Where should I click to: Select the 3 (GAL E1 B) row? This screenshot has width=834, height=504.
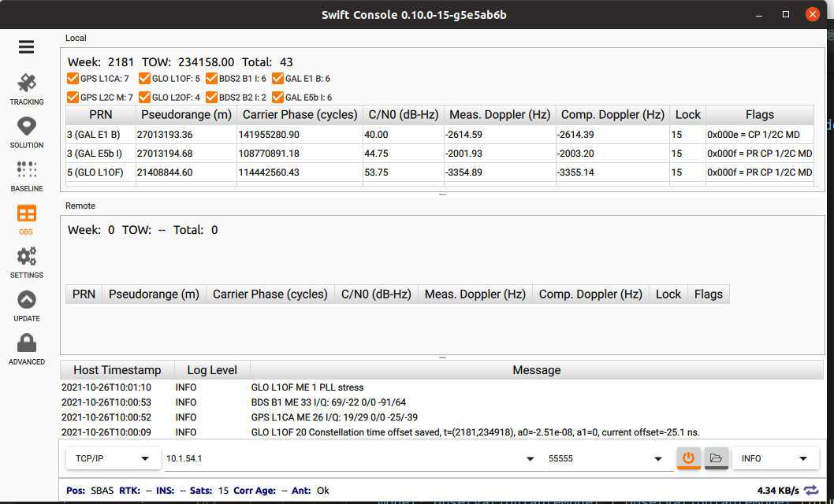(x=439, y=135)
